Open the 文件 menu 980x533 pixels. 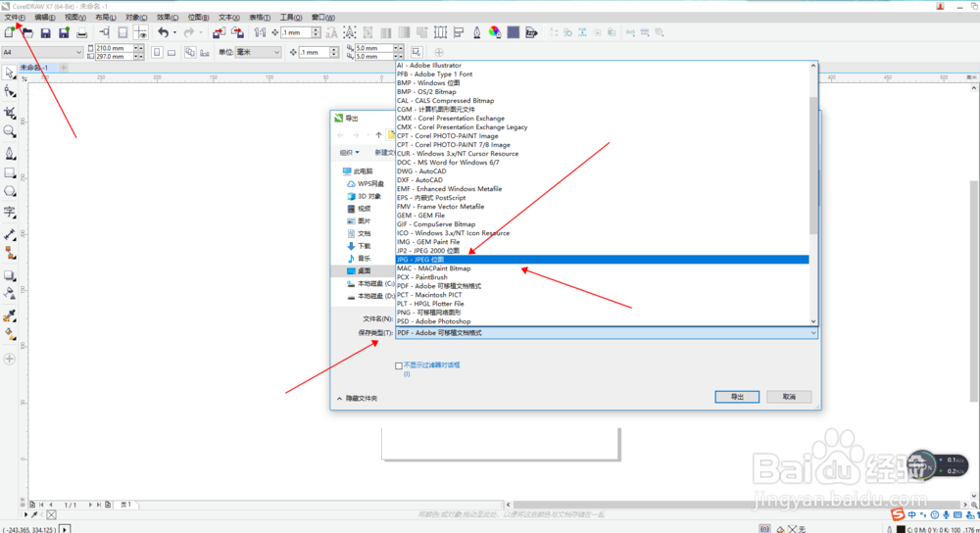pyautogui.click(x=15, y=18)
